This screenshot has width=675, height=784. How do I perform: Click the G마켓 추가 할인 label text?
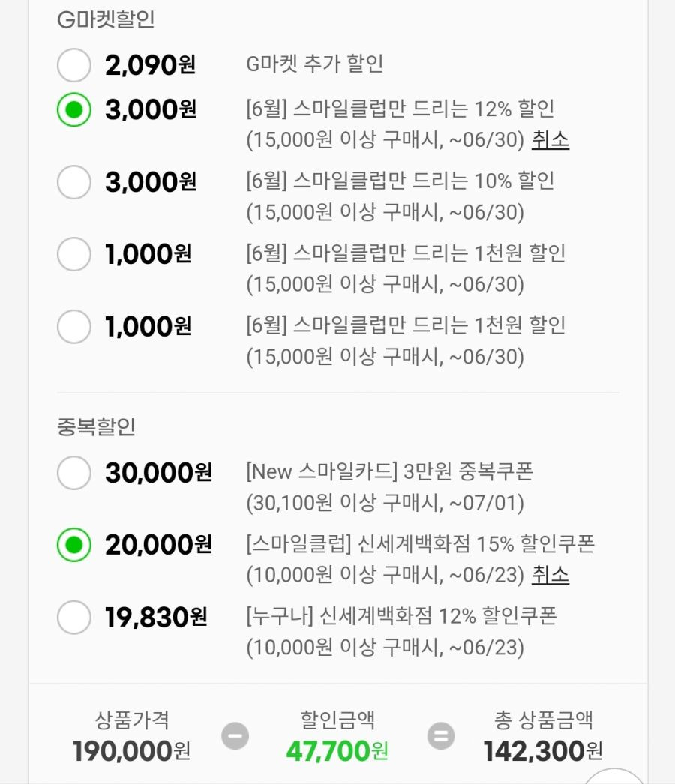point(315,64)
